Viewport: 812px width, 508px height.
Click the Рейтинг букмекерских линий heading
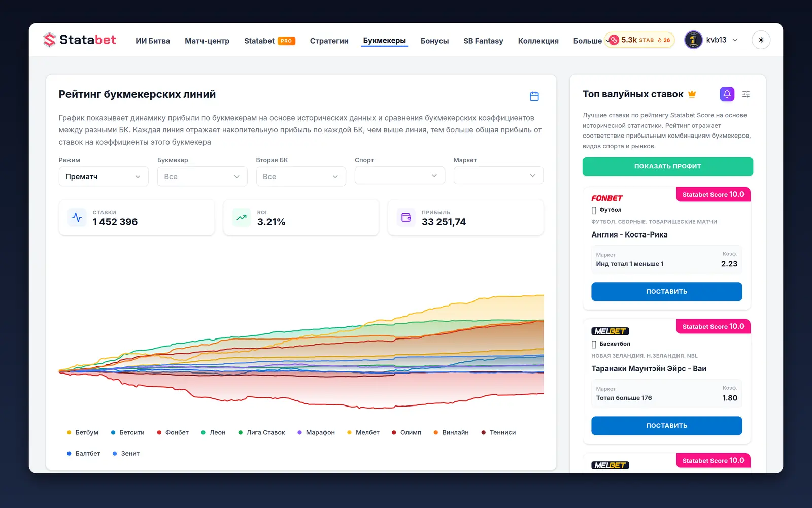tap(137, 94)
